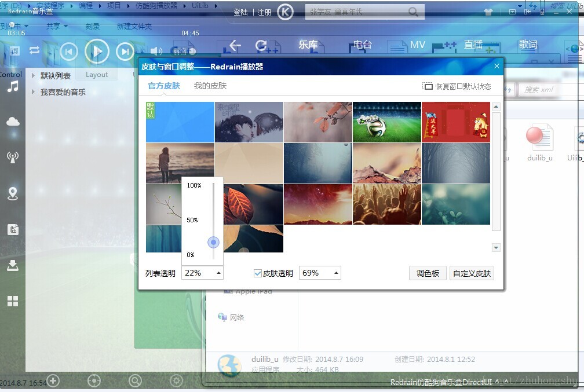Switch to 我的皮肤 tab
Viewport: 584px width, 392px height.
click(x=210, y=86)
